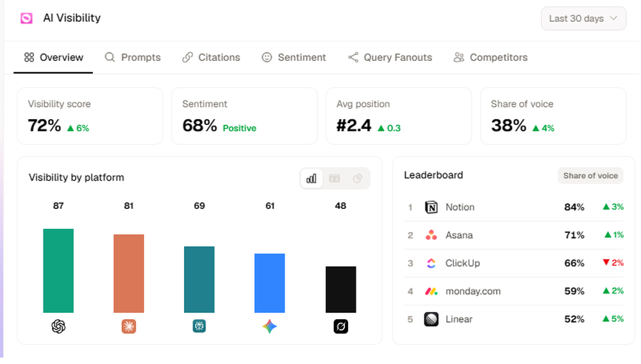The height and width of the screenshot is (364, 641).
Task: Click the 72% Visibility score value
Action: coord(44,126)
